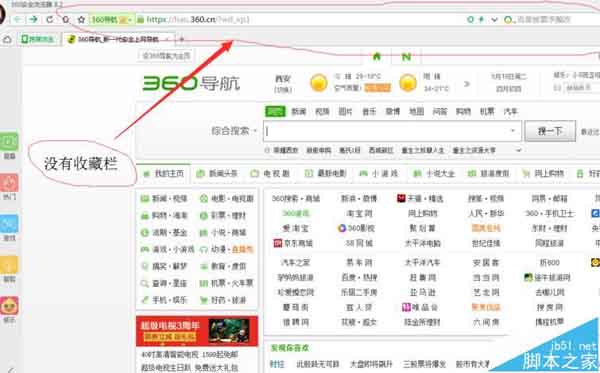Click the red 热门 sidebar icon
Screen dimensions: 600x373
click(x=9, y=183)
